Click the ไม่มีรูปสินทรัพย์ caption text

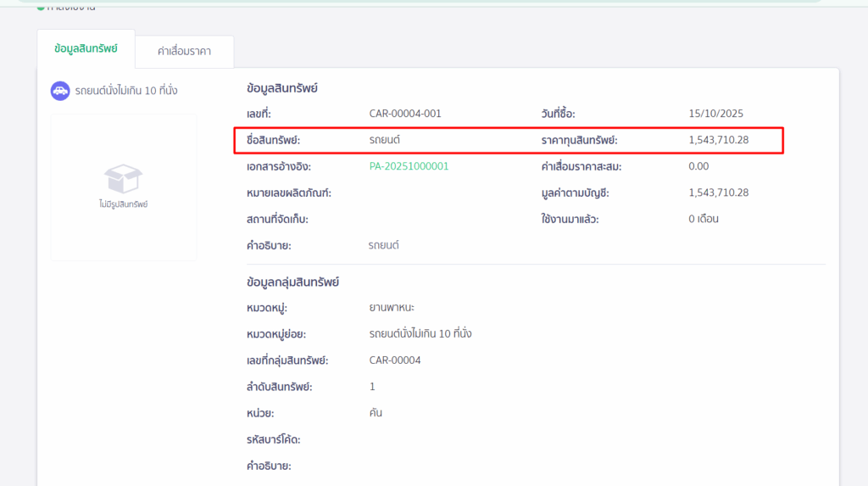point(123,204)
